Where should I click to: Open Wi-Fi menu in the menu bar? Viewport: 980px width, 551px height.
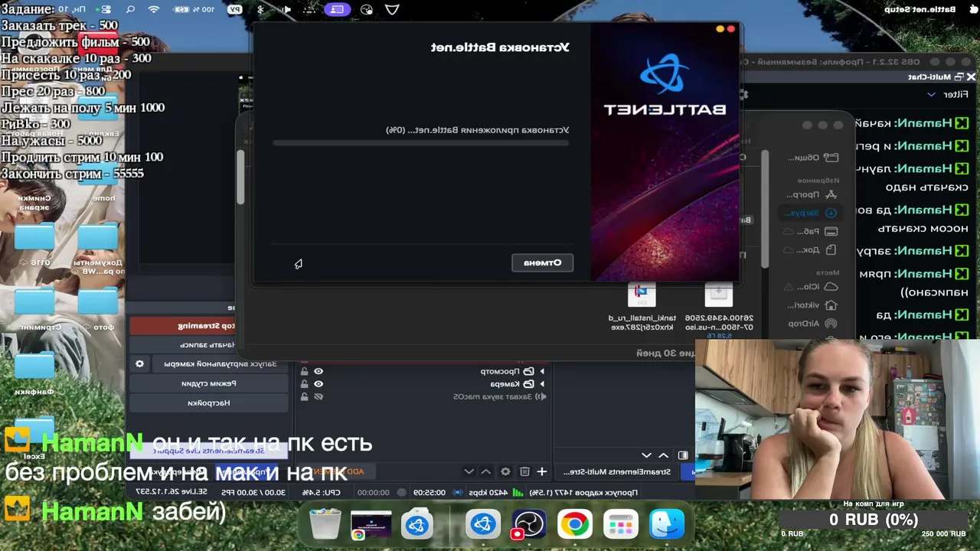coord(154,10)
